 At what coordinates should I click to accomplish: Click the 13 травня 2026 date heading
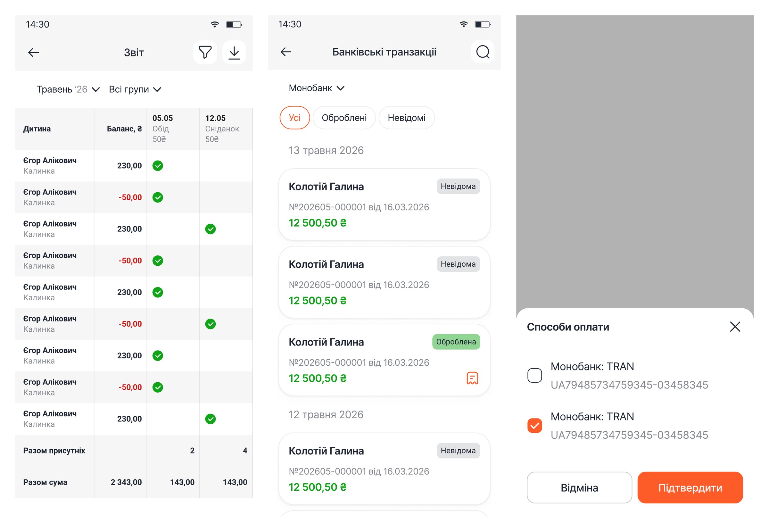coord(326,150)
